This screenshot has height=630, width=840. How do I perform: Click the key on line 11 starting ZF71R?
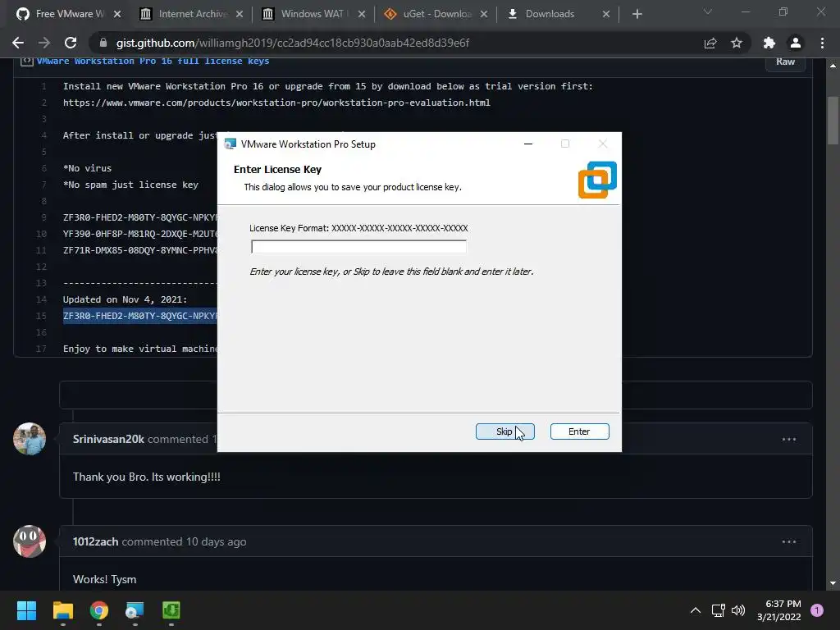(x=139, y=250)
